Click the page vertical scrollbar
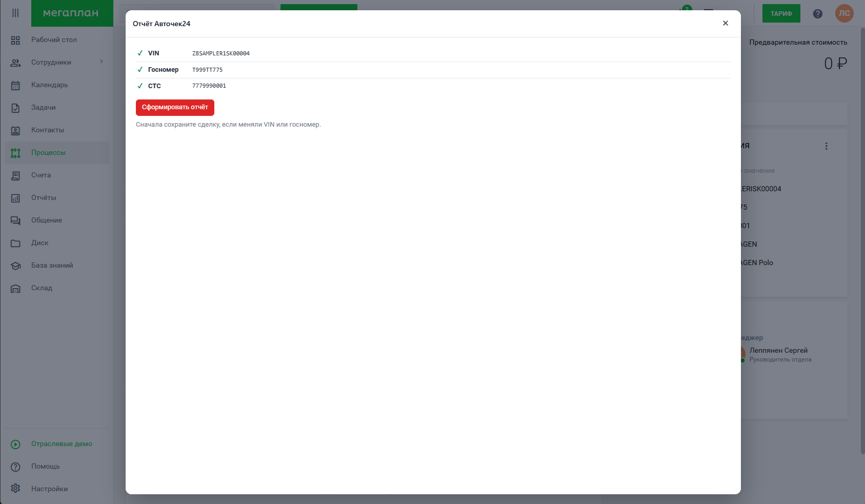The height and width of the screenshot is (504, 865). coord(862,241)
